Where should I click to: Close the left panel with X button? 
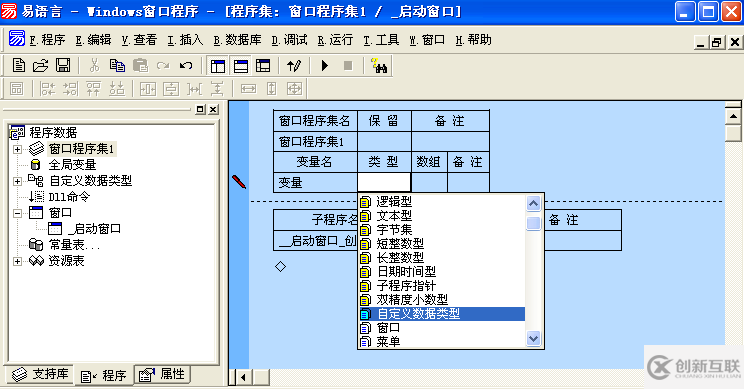tap(214, 109)
